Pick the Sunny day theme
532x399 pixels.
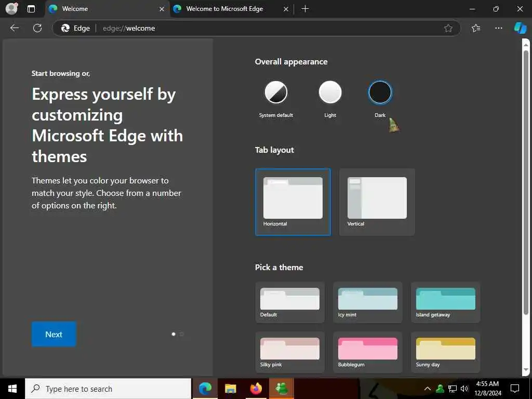(445, 352)
